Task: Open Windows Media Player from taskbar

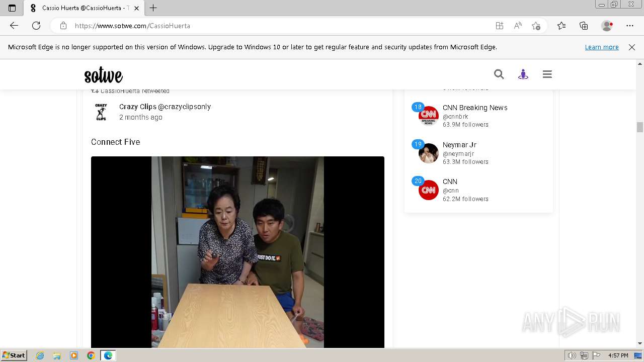Action: (x=74, y=355)
